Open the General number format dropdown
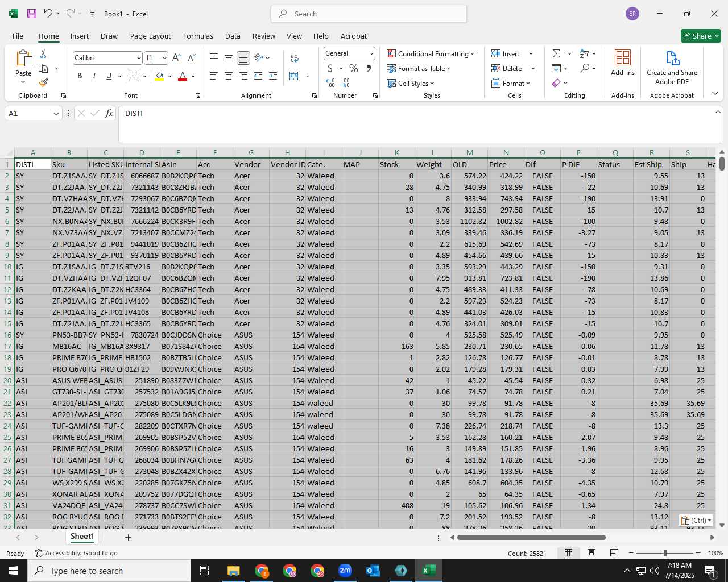 click(x=371, y=53)
